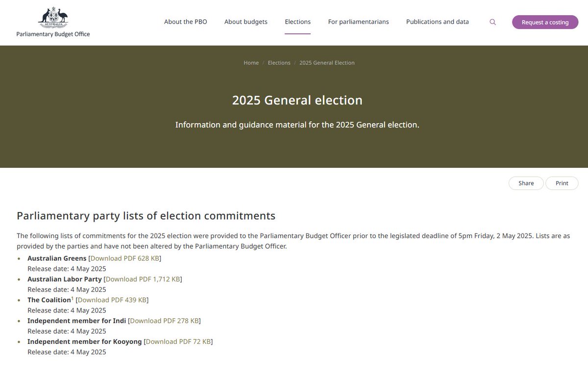Viewport: 588px width, 366px height.
Task: Click 2025 General Election breadcrumb
Action: [327, 63]
